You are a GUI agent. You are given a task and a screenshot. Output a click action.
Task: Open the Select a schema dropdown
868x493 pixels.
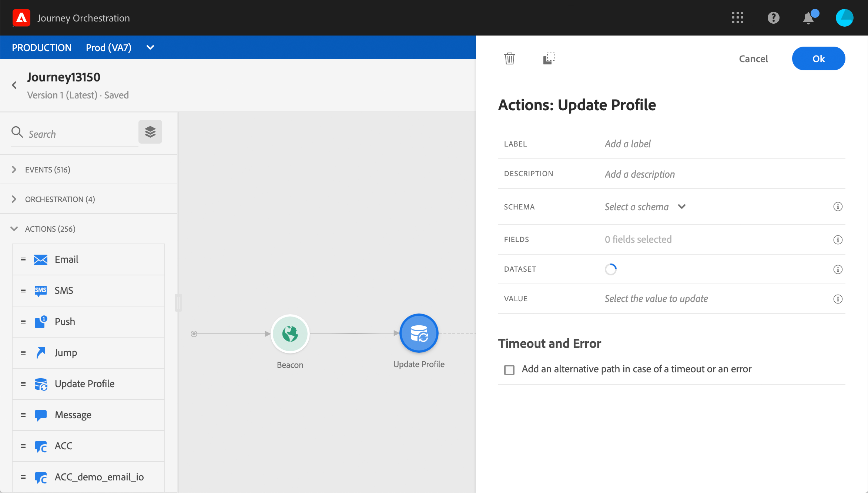[x=645, y=207]
